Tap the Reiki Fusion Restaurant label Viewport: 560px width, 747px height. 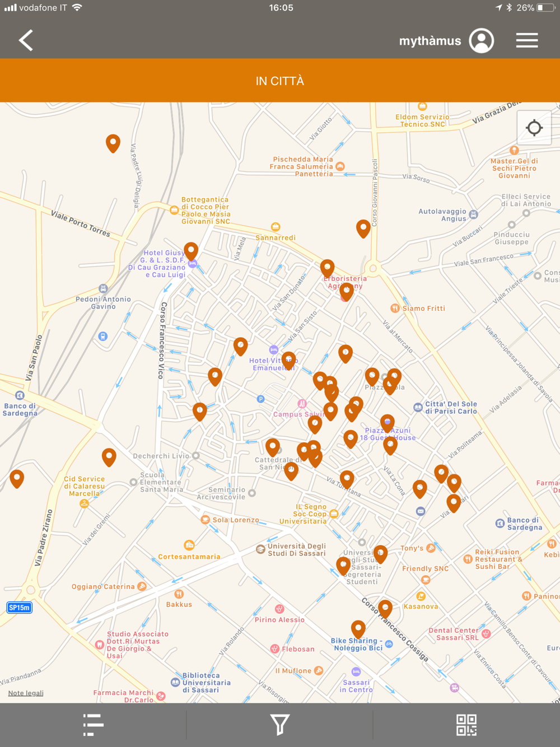[498, 559]
